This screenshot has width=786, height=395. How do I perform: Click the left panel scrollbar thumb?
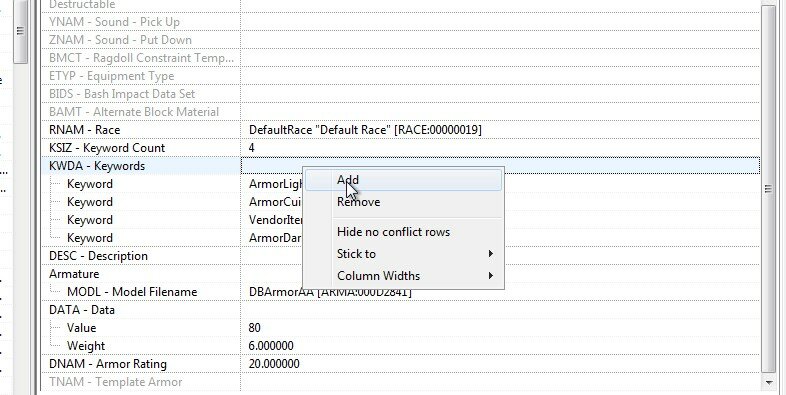coord(20,31)
